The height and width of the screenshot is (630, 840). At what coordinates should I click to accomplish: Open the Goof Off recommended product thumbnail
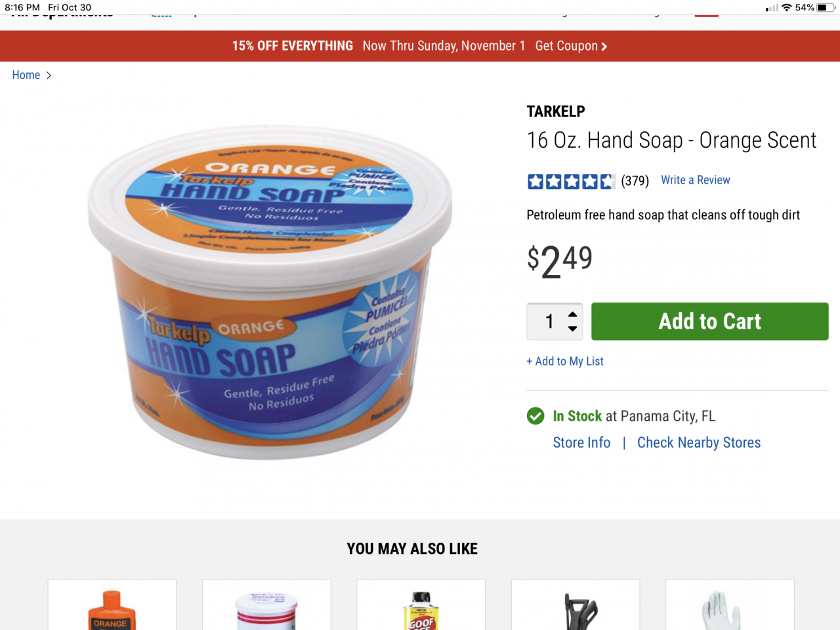pyautogui.click(x=421, y=605)
